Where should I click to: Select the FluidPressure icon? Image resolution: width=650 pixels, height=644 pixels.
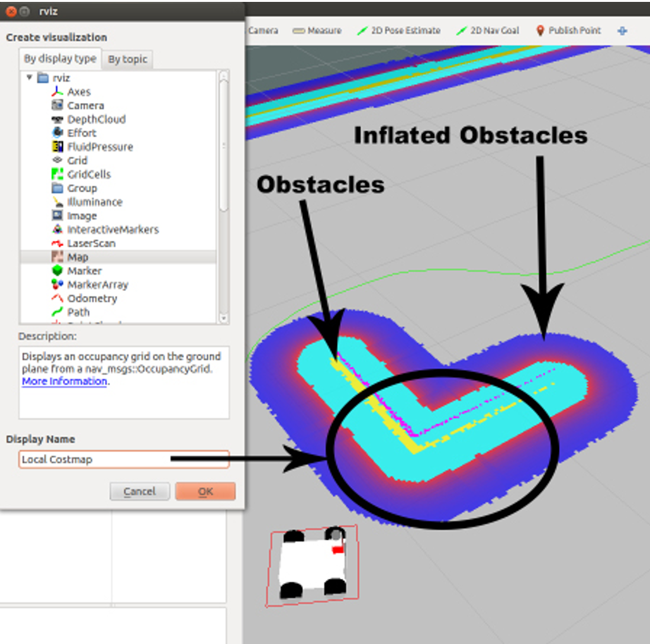(57, 147)
